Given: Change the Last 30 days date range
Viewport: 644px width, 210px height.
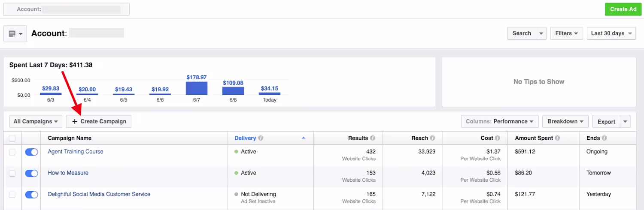Looking at the screenshot, I should point(611,33).
